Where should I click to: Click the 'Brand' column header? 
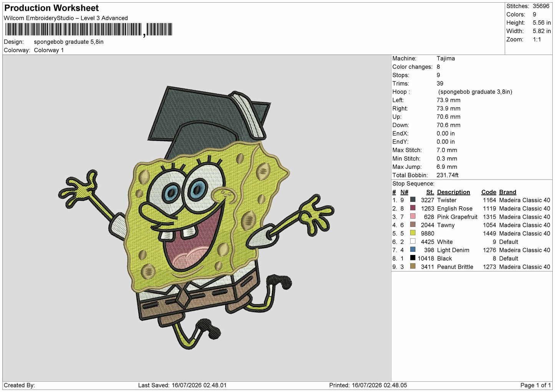[507, 192]
